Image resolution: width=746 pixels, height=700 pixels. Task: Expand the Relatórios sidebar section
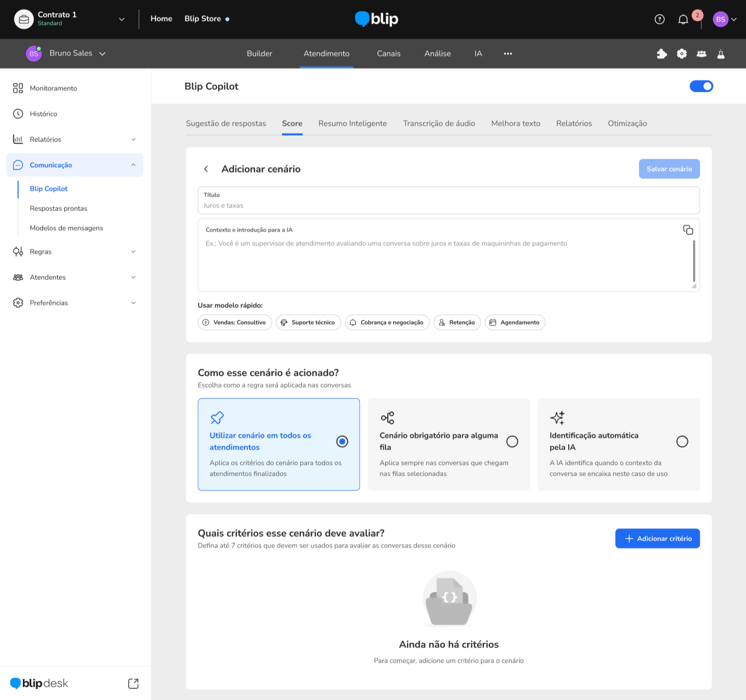pos(133,139)
